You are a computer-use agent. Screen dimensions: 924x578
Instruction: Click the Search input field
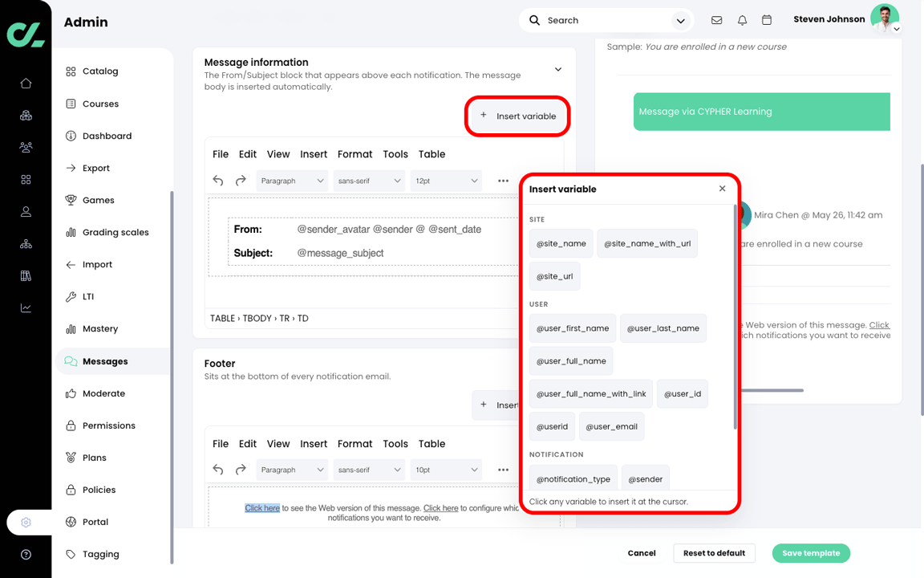(607, 20)
